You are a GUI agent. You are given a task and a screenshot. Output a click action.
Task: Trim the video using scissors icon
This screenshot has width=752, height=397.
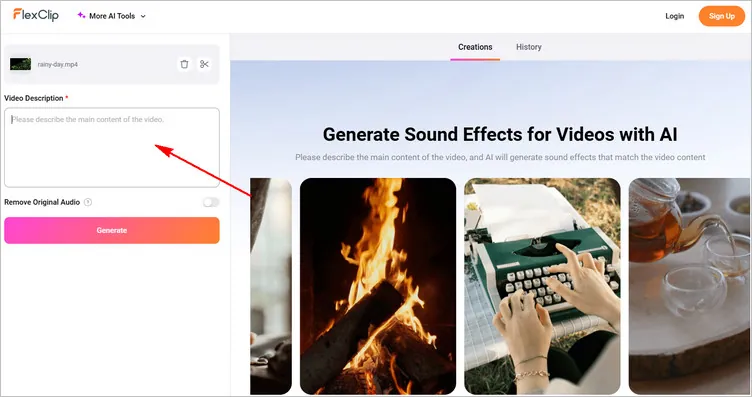point(204,64)
